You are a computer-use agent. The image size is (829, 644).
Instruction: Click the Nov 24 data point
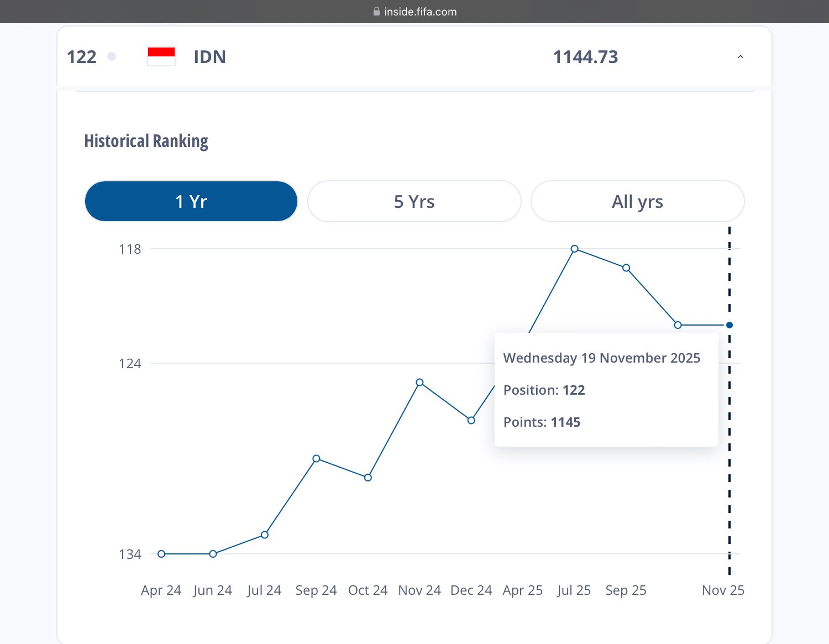tap(419, 383)
